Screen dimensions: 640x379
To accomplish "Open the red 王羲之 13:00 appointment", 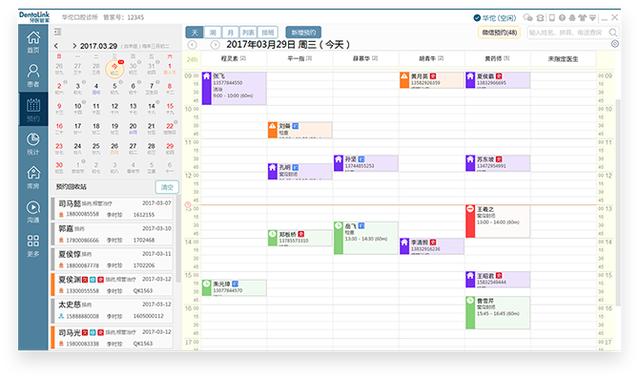I will pos(498,221).
